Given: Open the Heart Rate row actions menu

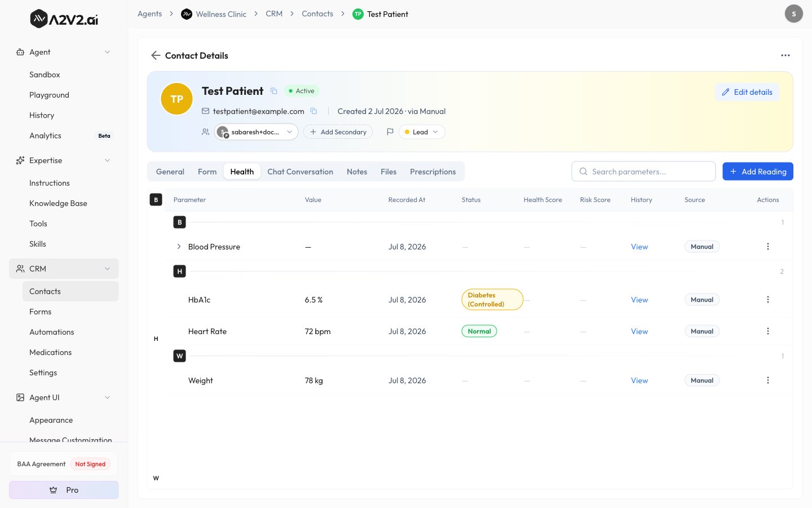Looking at the screenshot, I should point(767,331).
